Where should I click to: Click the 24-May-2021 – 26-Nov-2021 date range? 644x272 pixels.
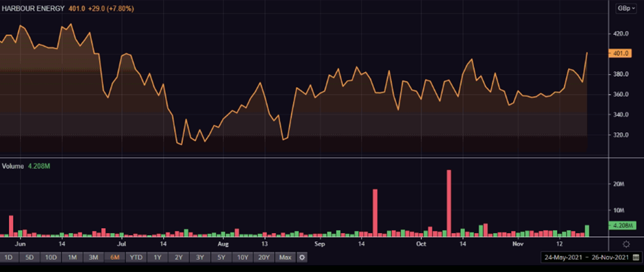pos(586,258)
